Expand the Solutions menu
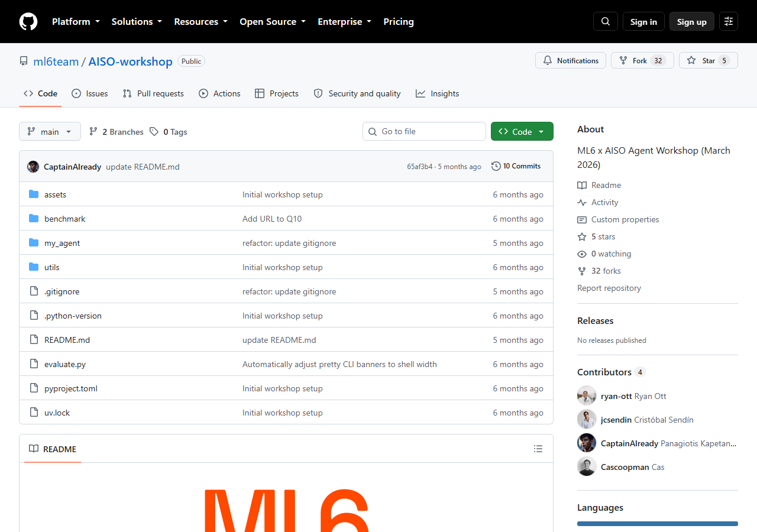The image size is (757, 532). [x=137, y=21]
